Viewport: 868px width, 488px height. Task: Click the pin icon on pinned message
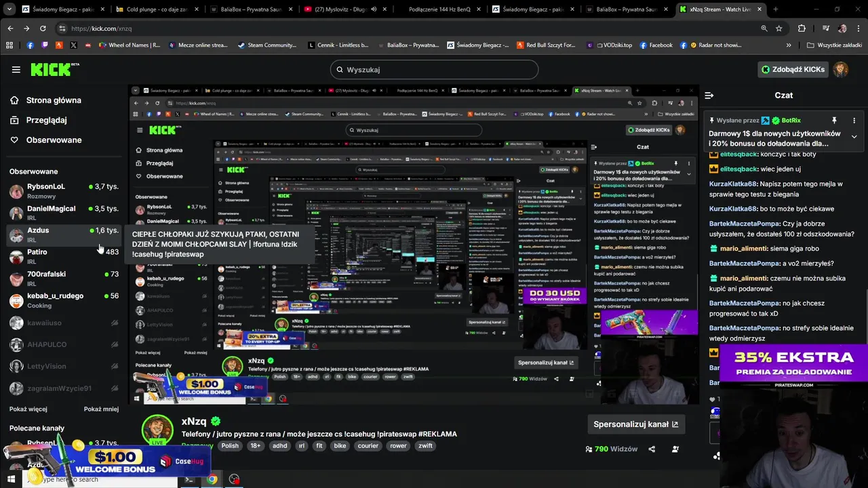(834, 121)
